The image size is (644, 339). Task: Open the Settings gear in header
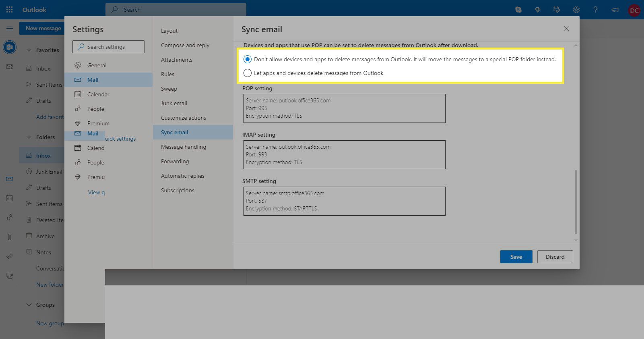(576, 10)
